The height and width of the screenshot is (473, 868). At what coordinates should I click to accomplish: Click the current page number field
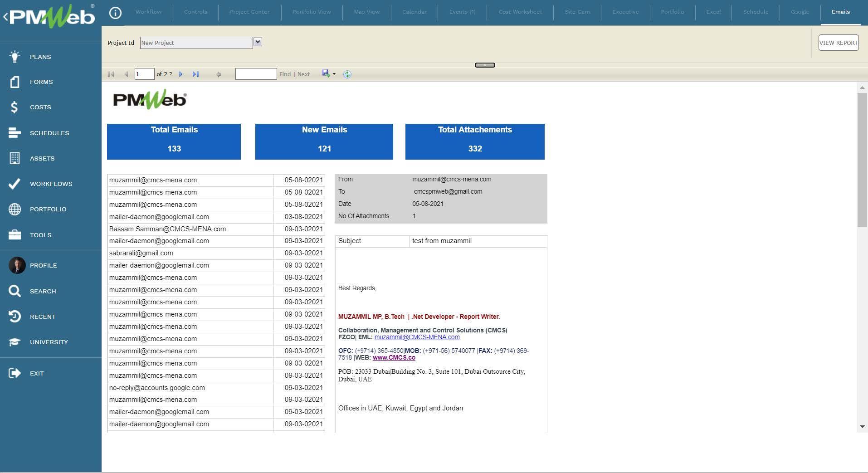pyautogui.click(x=144, y=74)
